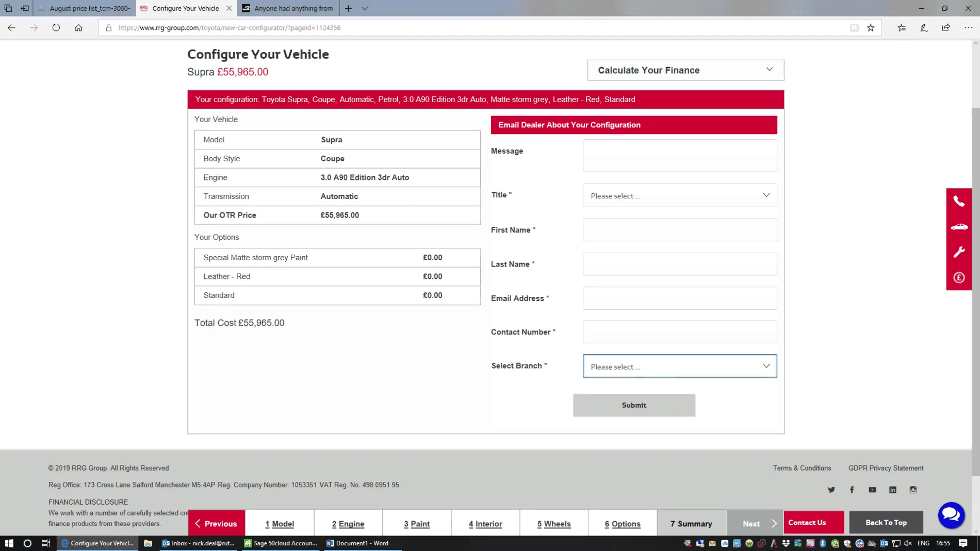Click the wrench service icon
Image resolution: width=980 pixels, height=551 pixels.
[x=959, y=252]
